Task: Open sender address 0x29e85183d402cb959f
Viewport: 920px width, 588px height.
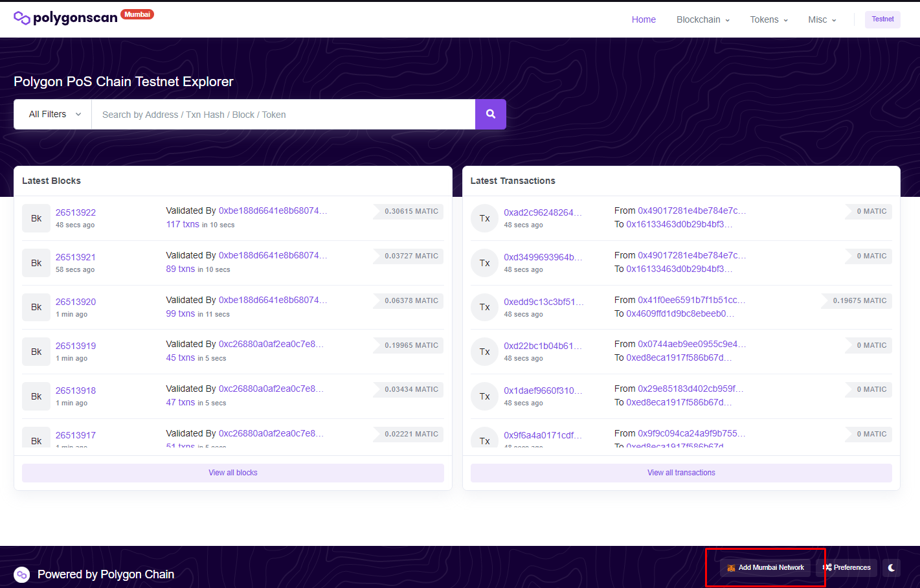Action: click(690, 389)
